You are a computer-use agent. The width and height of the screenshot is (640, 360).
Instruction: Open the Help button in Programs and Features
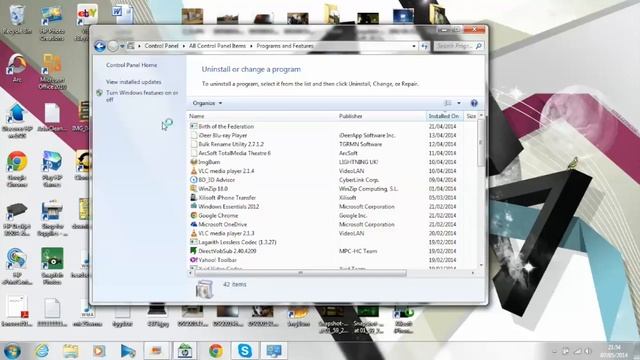[x=474, y=103]
